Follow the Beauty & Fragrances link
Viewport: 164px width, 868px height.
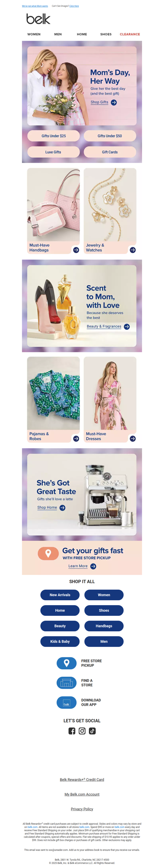click(x=104, y=327)
